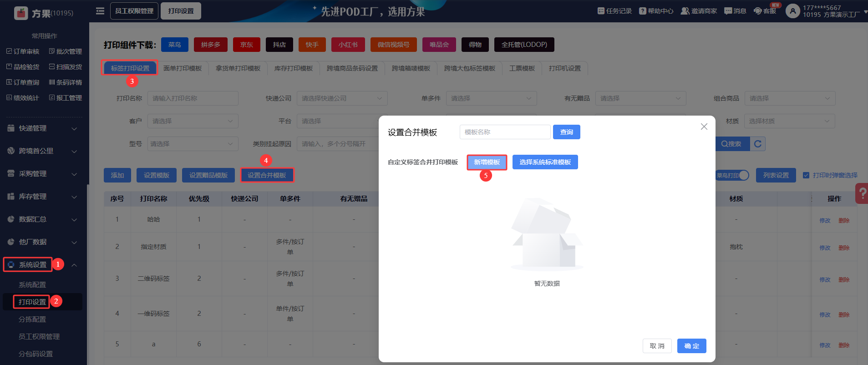Click the refresh icon beside 搜索
This screenshot has height=365, width=868.
[x=758, y=144]
